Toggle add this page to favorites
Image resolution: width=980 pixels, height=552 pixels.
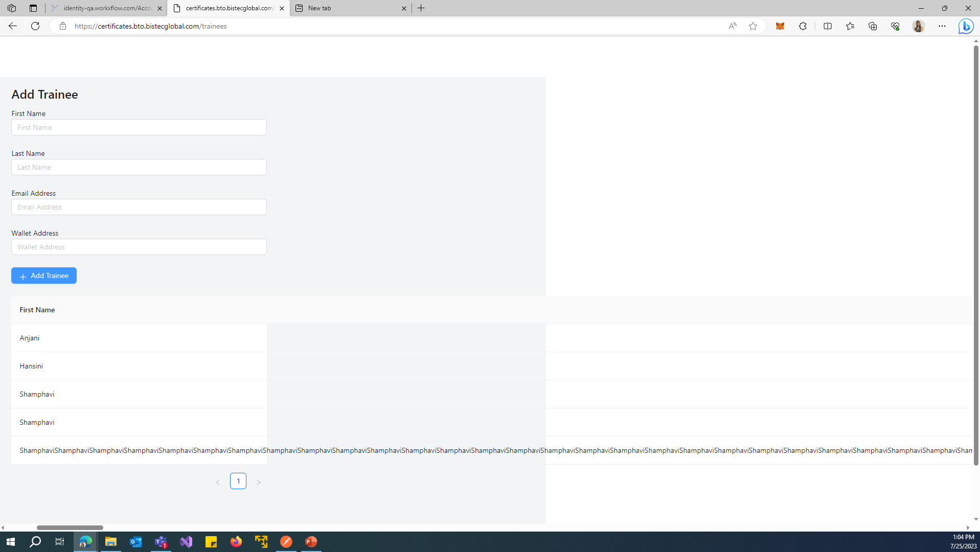(x=753, y=26)
